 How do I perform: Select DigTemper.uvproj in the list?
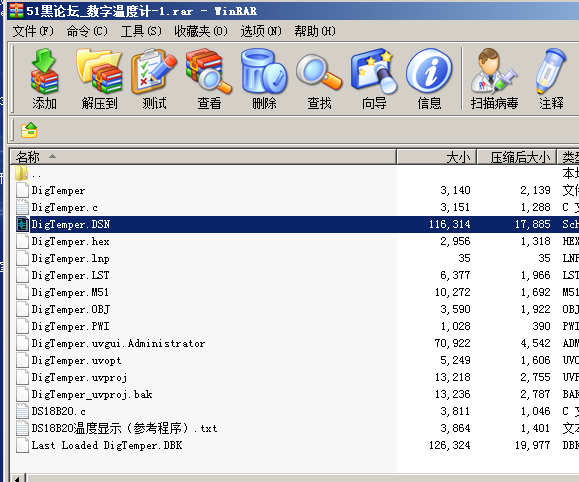[79, 377]
